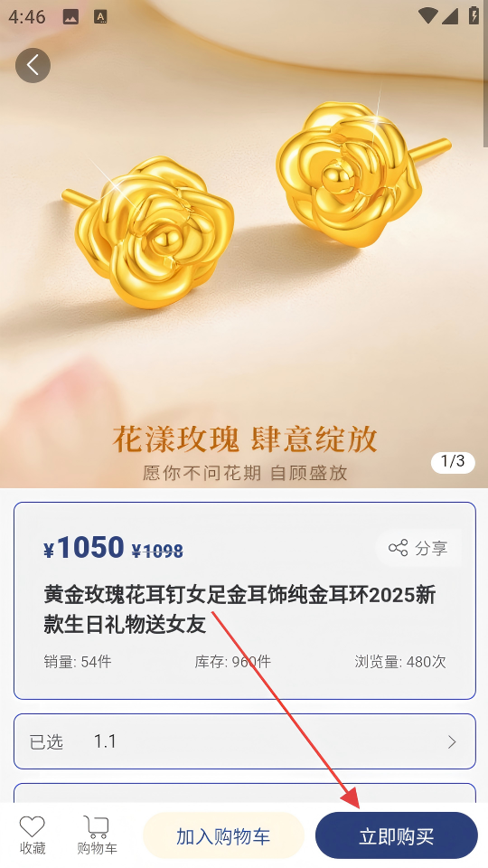Tap the keyboard language status icon

(100, 17)
